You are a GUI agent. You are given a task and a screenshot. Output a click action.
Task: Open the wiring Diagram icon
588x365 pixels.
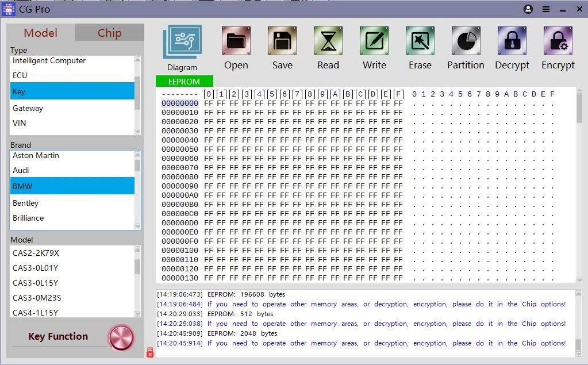[182, 42]
